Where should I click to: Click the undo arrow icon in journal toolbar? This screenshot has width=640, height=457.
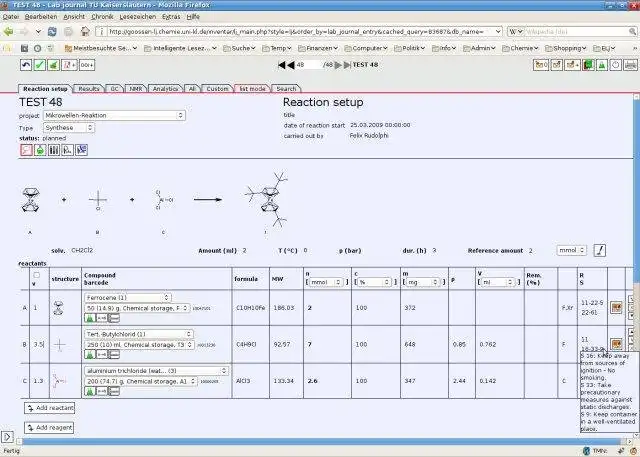coord(26,65)
